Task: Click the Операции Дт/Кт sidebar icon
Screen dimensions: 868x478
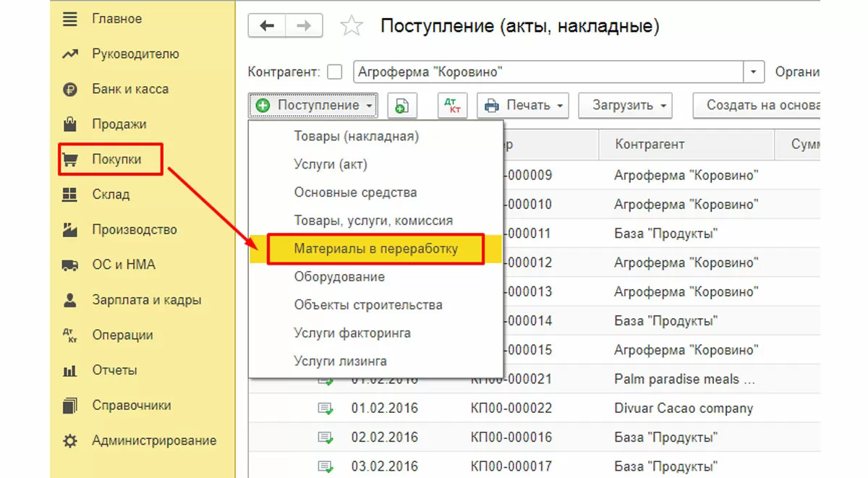Action: tap(70, 336)
